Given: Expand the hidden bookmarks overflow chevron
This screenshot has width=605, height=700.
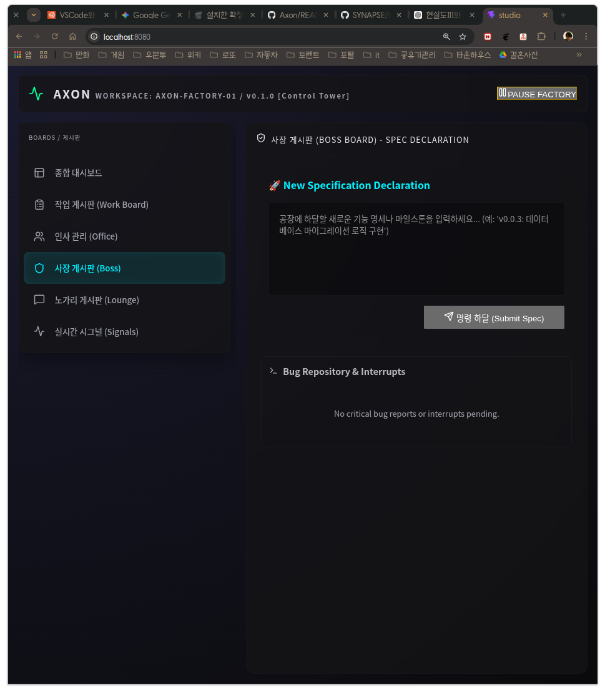Looking at the screenshot, I should (579, 55).
